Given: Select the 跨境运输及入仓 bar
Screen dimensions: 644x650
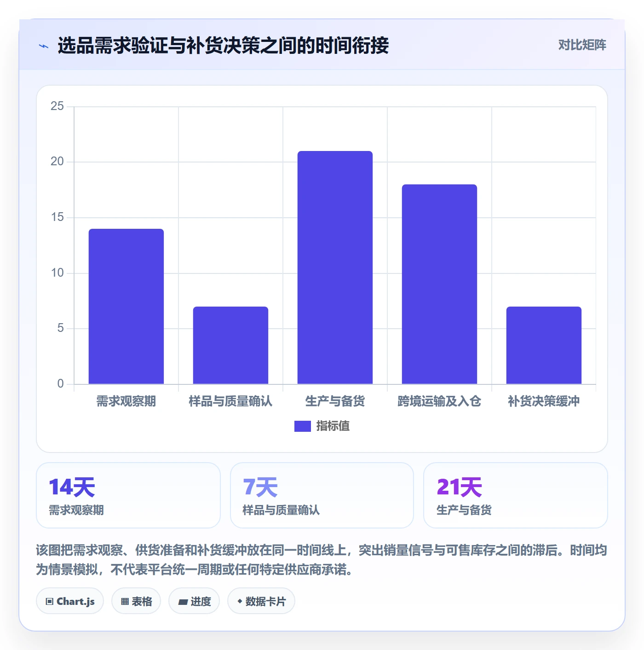Looking at the screenshot, I should click(439, 284).
